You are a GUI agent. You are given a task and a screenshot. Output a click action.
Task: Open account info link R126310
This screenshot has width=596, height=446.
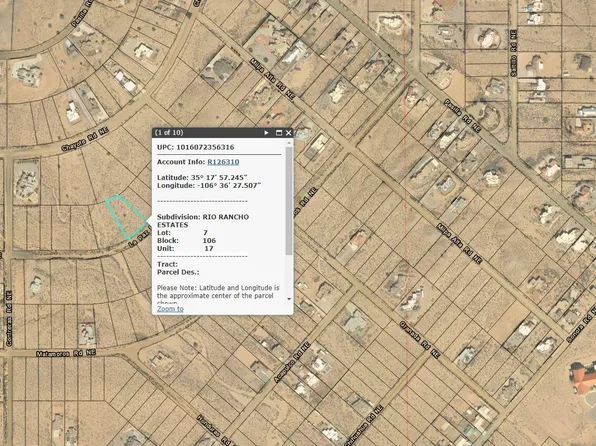pyautogui.click(x=223, y=162)
